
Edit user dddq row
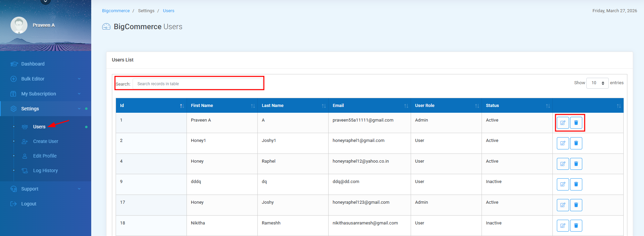pos(563,184)
